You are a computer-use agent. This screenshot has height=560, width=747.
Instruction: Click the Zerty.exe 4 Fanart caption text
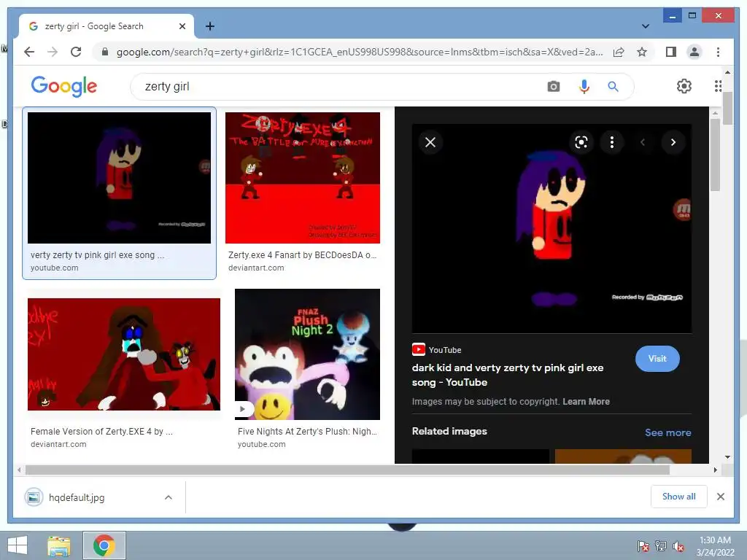click(302, 254)
